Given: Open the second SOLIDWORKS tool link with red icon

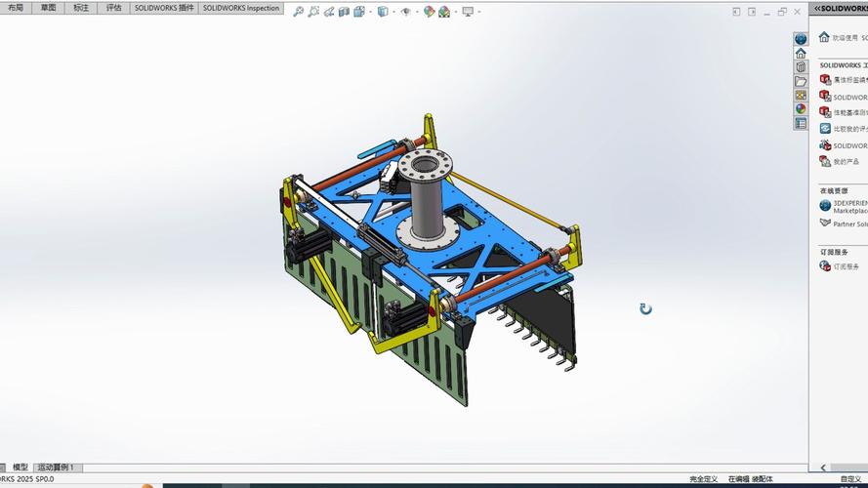Looking at the screenshot, I should pos(844,97).
